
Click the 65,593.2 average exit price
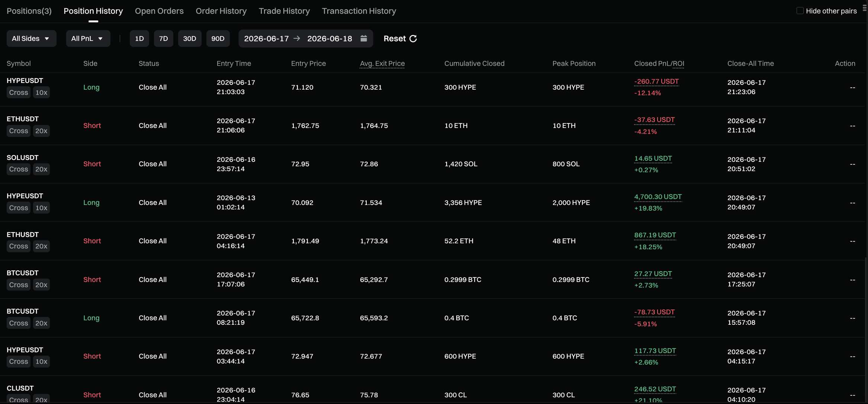(374, 318)
